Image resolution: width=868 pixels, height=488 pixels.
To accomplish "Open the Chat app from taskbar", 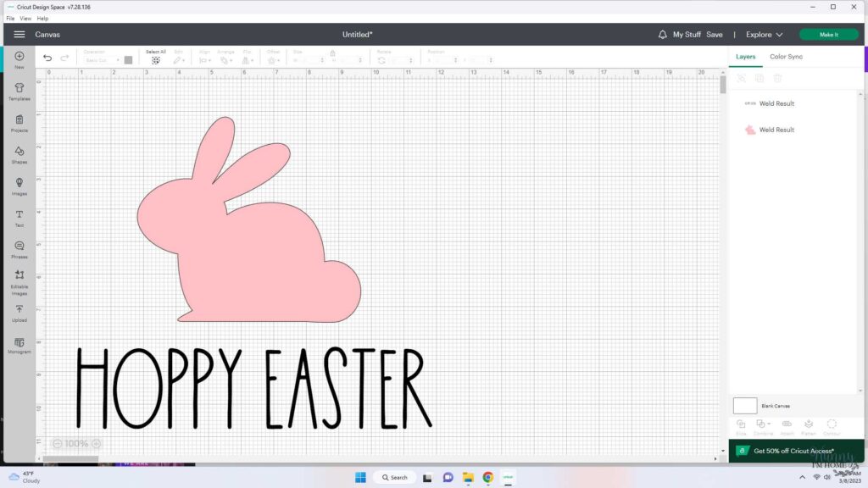I will [448, 478].
